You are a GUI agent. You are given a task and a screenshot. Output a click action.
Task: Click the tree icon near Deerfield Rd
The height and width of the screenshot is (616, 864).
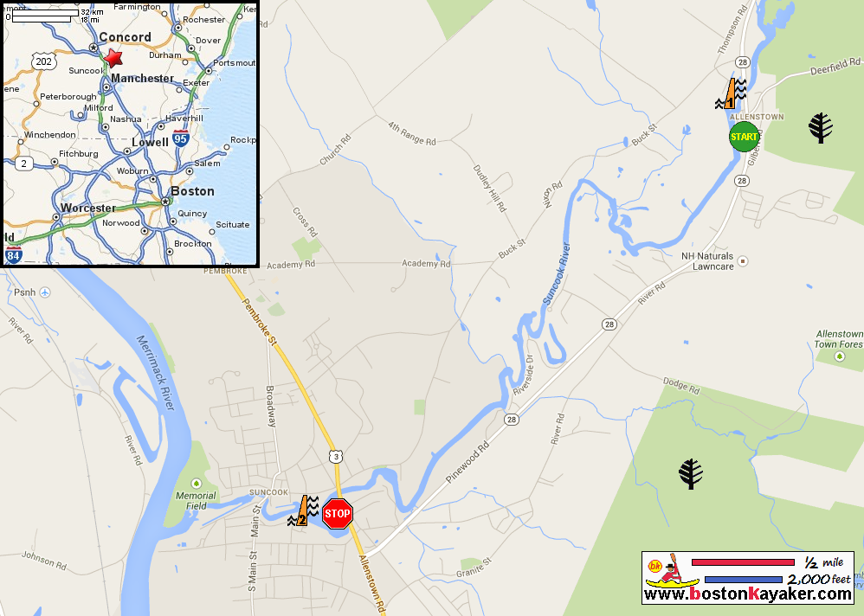pyautogui.click(x=821, y=128)
